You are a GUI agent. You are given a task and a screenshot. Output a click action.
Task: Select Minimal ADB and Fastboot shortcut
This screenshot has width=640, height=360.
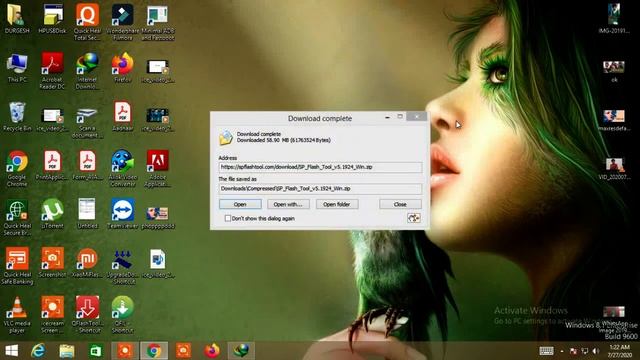(x=158, y=16)
